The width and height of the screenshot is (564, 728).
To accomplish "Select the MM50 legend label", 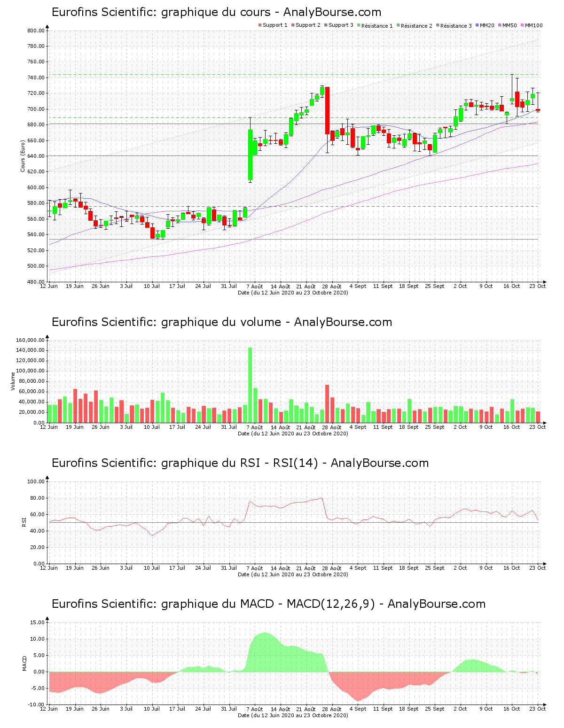I will point(509,25).
